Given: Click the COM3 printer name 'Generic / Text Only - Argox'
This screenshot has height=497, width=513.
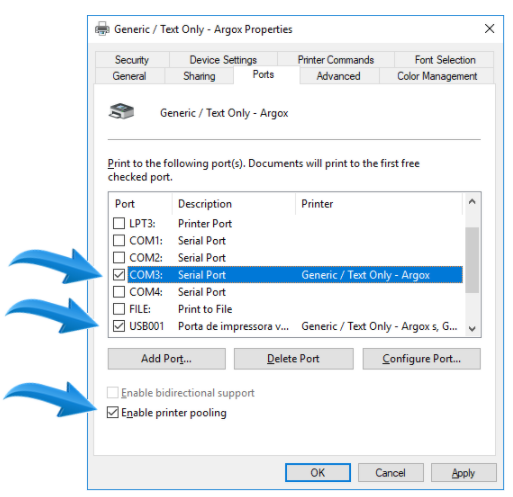Looking at the screenshot, I should [x=366, y=275].
